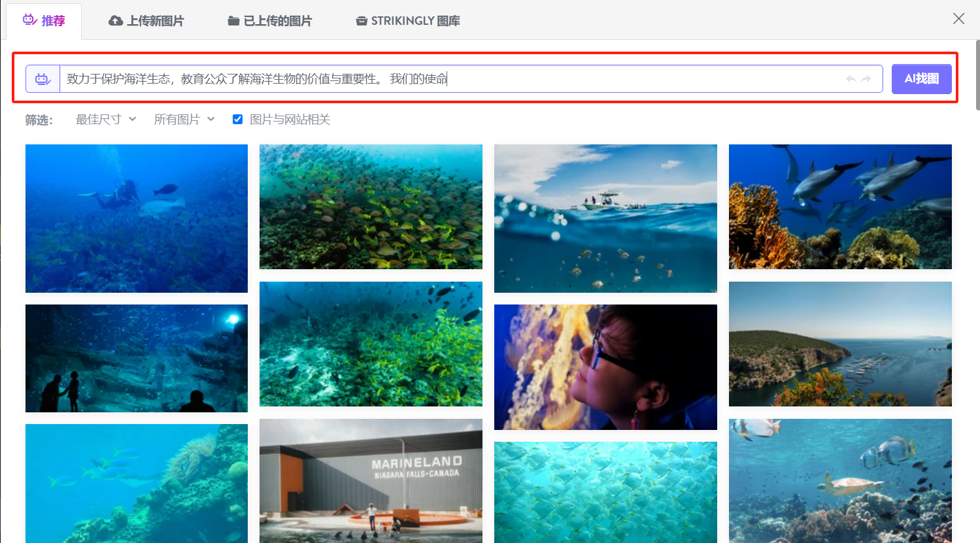Select the boat above the waterline photo
Screen dimensions: 980x543
pyautogui.click(x=605, y=218)
